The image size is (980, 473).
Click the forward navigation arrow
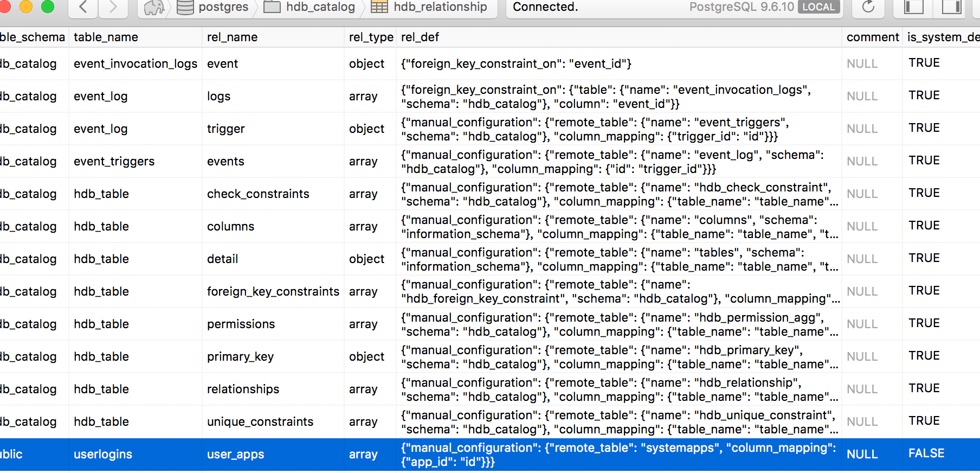pyautogui.click(x=113, y=7)
